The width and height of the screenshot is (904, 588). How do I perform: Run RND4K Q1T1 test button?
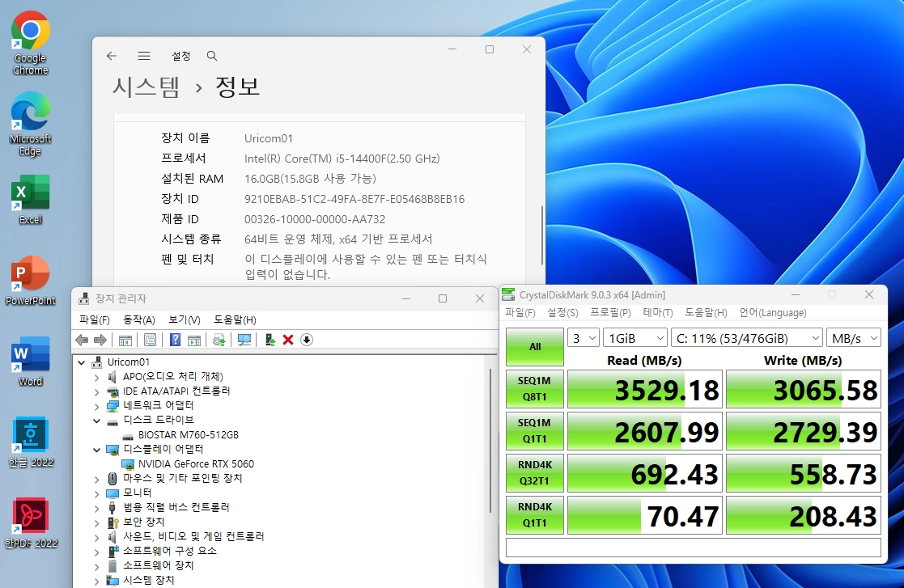point(534,515)
